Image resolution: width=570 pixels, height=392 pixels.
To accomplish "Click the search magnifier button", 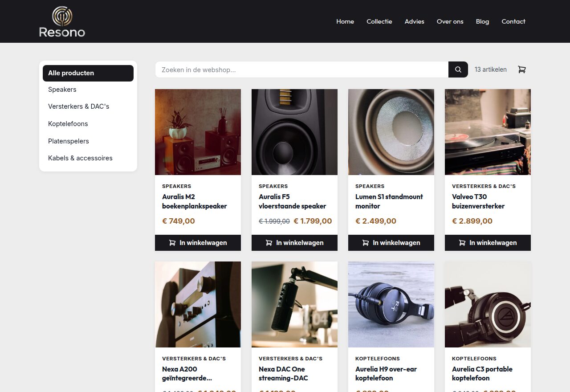I will [458, 69].
